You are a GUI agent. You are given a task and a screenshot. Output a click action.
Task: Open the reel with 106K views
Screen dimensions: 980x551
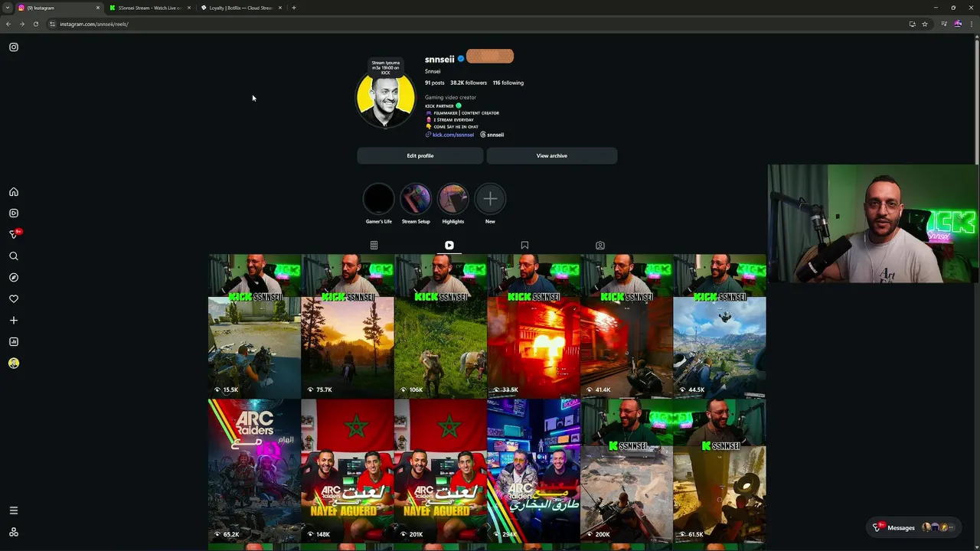(440, 326)
